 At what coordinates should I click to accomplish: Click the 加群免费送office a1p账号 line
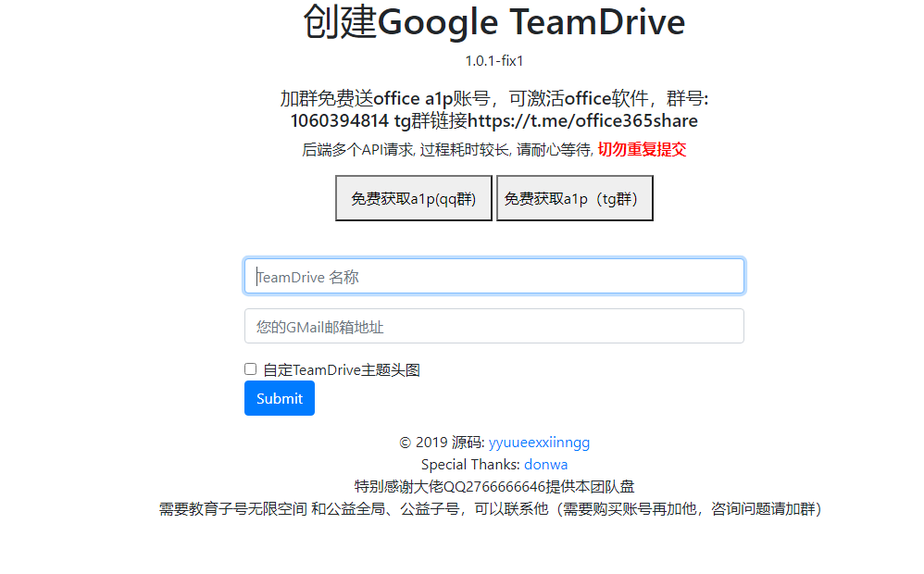coord(494,98)
